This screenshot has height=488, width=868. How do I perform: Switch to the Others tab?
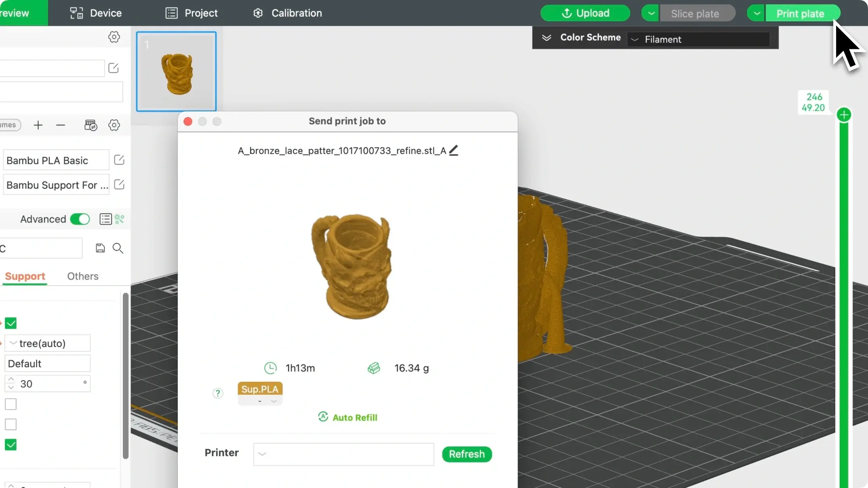pos(82,276)
